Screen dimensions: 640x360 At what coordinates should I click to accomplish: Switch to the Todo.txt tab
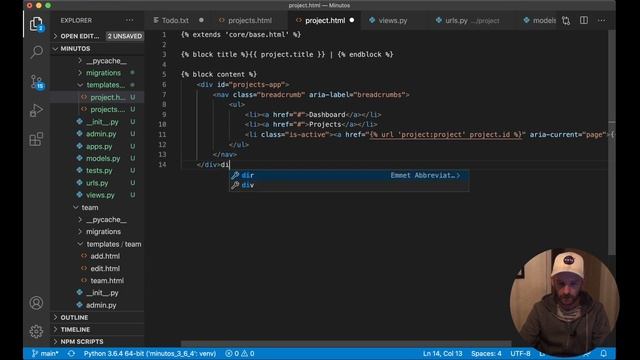175,20
